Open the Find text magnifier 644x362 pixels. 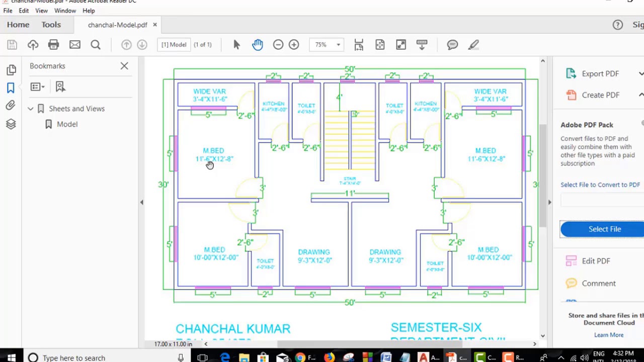click(96, 45)
